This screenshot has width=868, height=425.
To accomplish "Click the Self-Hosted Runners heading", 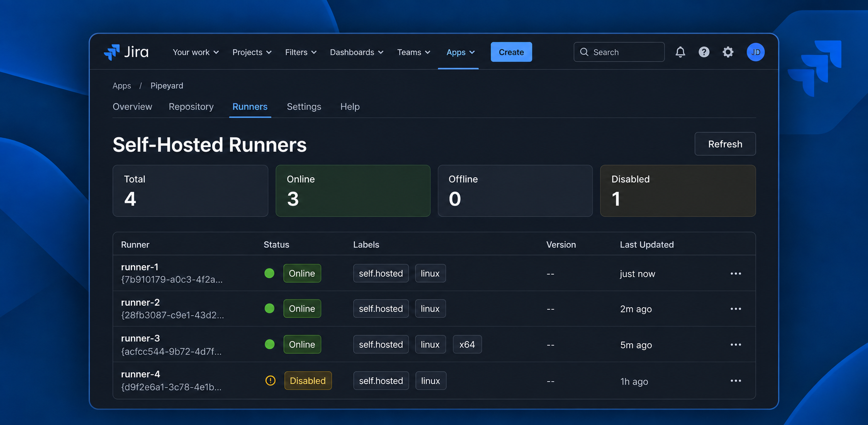I will point(210,145).
